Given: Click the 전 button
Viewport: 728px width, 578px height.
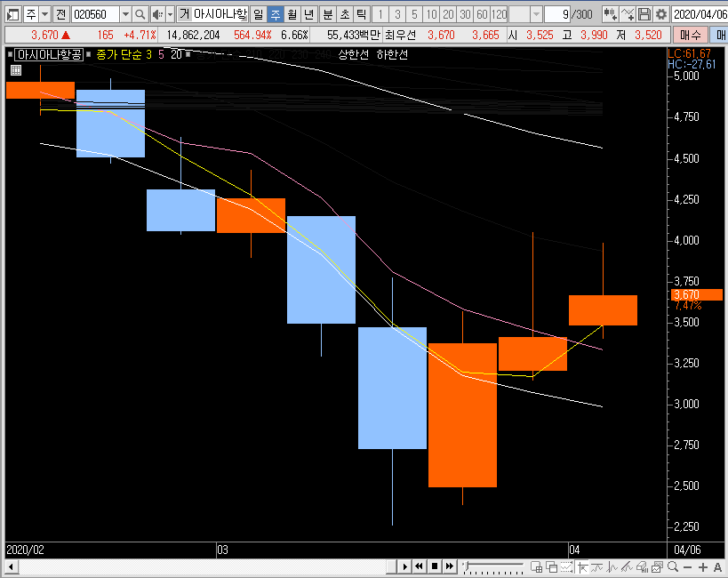Looking at the screenshot, I should click(60, 15).
